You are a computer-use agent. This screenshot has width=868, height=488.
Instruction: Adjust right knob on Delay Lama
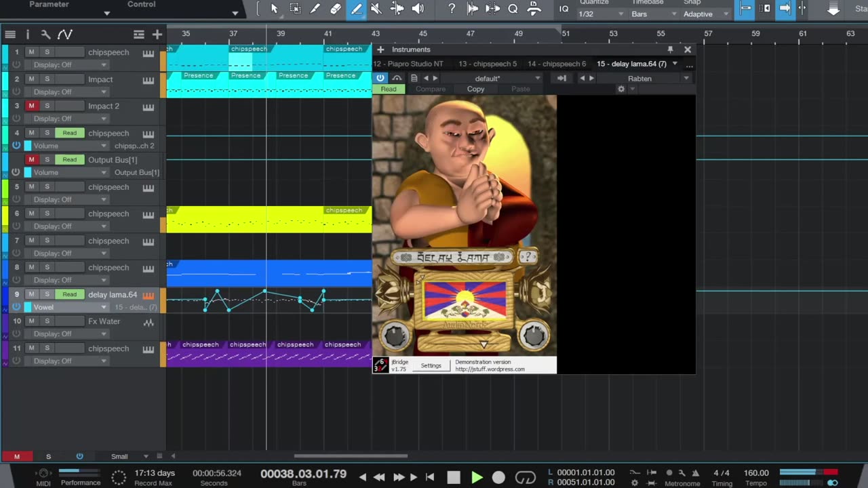(534, 335)
